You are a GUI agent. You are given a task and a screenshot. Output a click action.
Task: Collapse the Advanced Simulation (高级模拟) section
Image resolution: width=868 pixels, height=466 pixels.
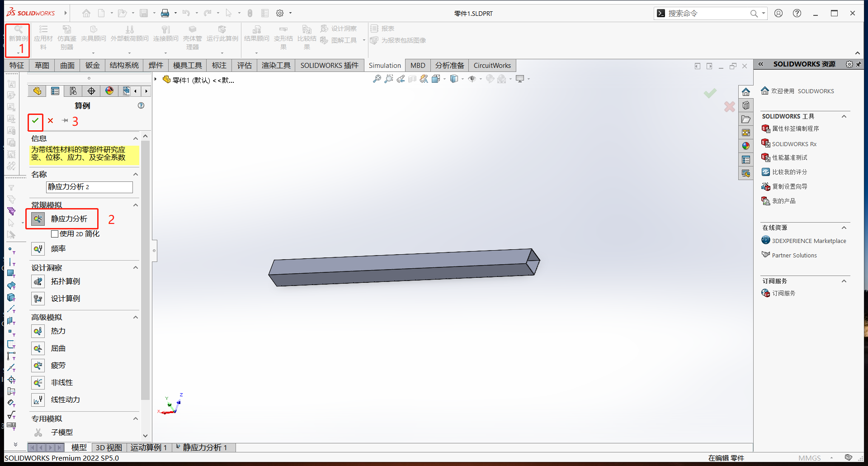coord(135,317)
